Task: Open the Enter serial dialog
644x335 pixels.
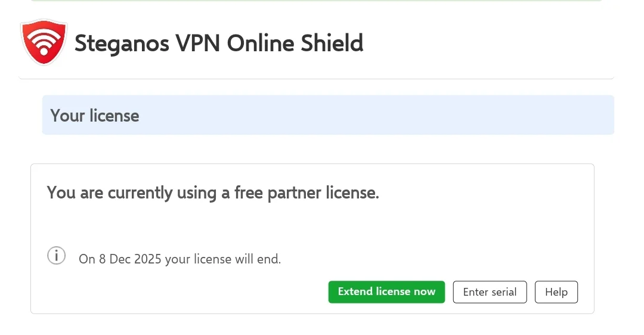Action: [490, 292]
